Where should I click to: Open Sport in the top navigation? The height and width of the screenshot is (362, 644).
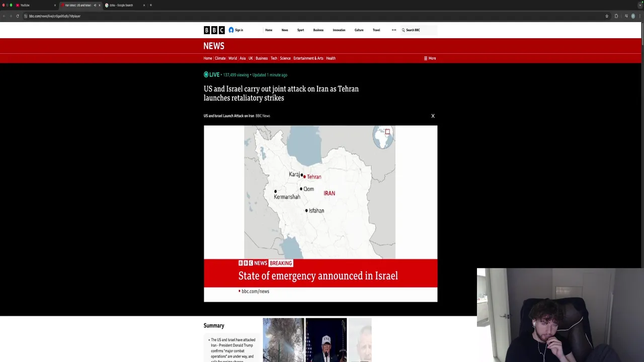coord(300,30)
